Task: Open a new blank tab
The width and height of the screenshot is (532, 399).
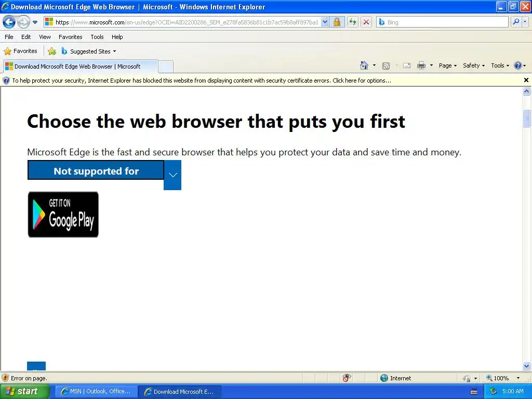Action: [x=166, y=66]
